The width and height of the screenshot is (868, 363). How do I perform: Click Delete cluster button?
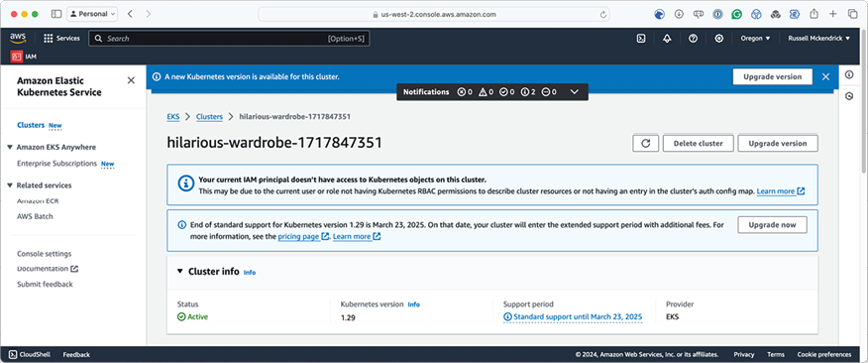(x=698, y=143)
